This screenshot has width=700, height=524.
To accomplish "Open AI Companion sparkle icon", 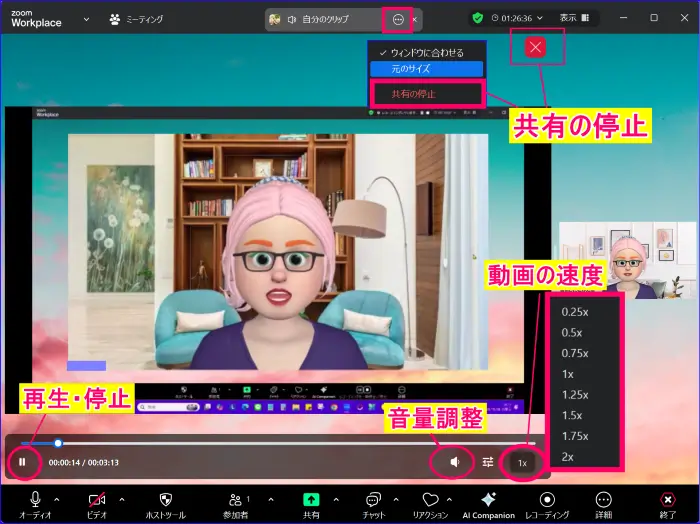I will coord(488,505).
